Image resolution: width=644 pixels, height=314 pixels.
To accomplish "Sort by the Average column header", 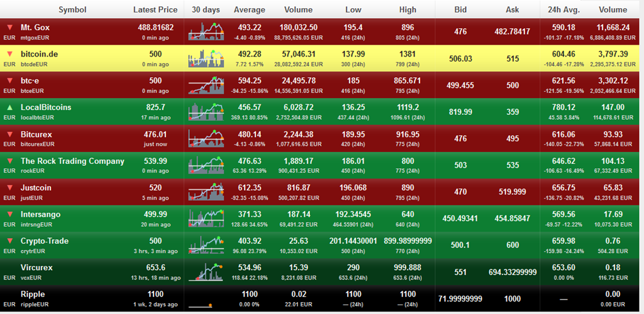I will click(x=249, y=9).
